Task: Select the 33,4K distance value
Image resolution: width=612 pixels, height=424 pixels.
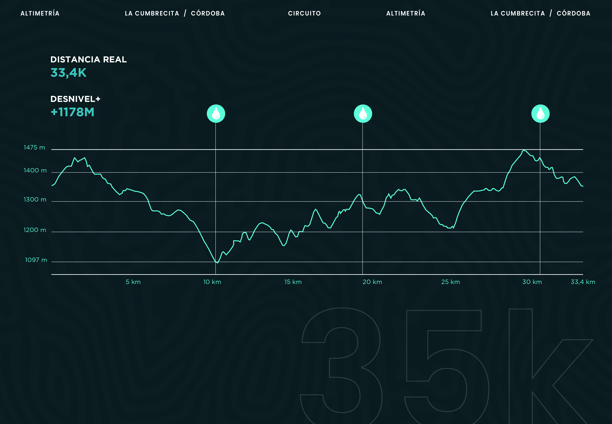Action: point(68,73)
